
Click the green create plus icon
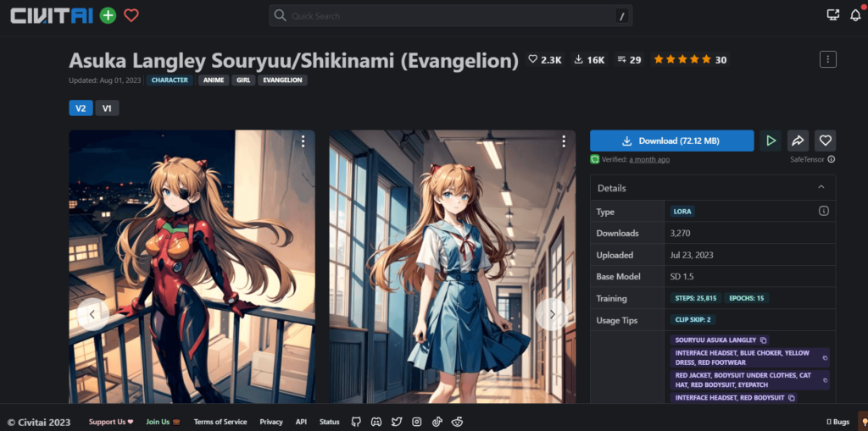pyautogui.click(x=108, y=15)
